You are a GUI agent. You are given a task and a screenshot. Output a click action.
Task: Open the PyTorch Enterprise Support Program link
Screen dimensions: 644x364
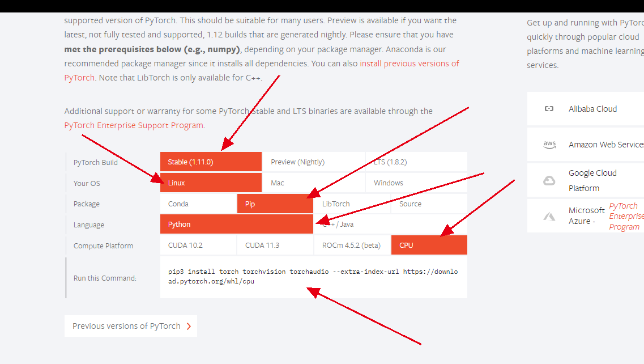click(134, 125)
